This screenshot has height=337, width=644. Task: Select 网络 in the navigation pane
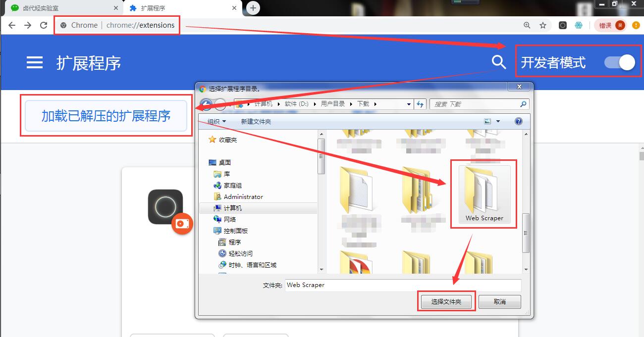coord(225,219)
